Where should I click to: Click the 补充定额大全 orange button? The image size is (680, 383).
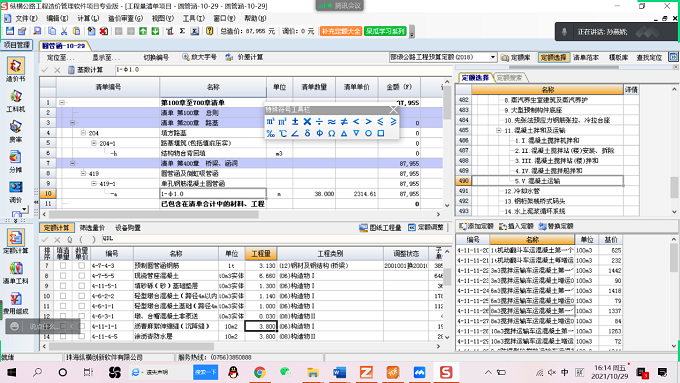pyautogui.click(x=341, y=31)
